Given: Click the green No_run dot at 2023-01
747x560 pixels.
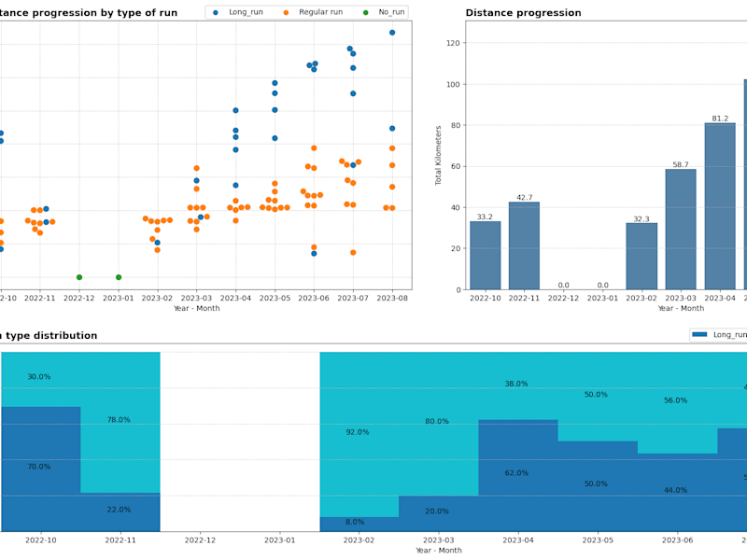Looking at the screenshot, I should coord(119,277).
